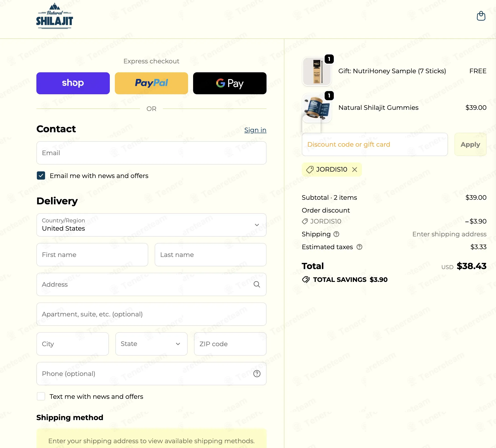Click the Sign in link
The width and height of the screenshot is (496, 448).
255,130
